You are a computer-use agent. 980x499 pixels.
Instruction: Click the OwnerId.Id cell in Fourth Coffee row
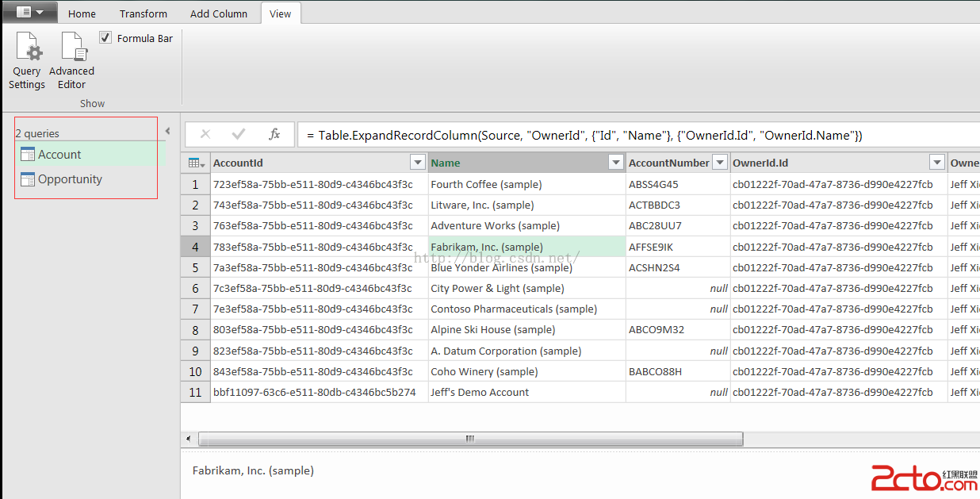(839, 184)
